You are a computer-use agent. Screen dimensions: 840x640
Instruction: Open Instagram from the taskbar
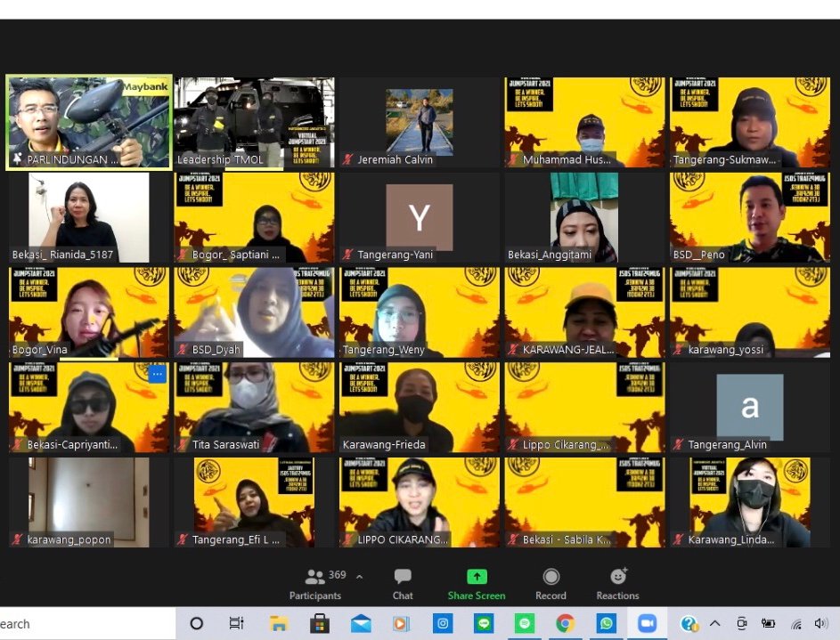pos(443,623)
